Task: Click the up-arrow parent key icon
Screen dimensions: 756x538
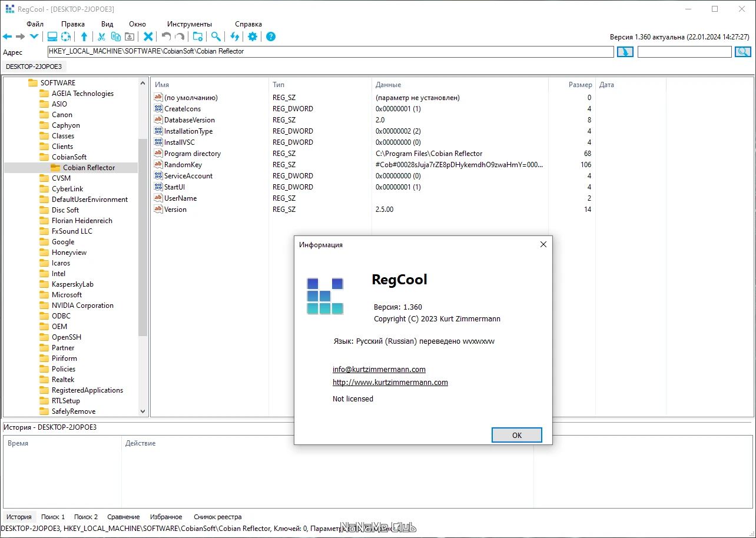Action: click(x=84, y=36)
